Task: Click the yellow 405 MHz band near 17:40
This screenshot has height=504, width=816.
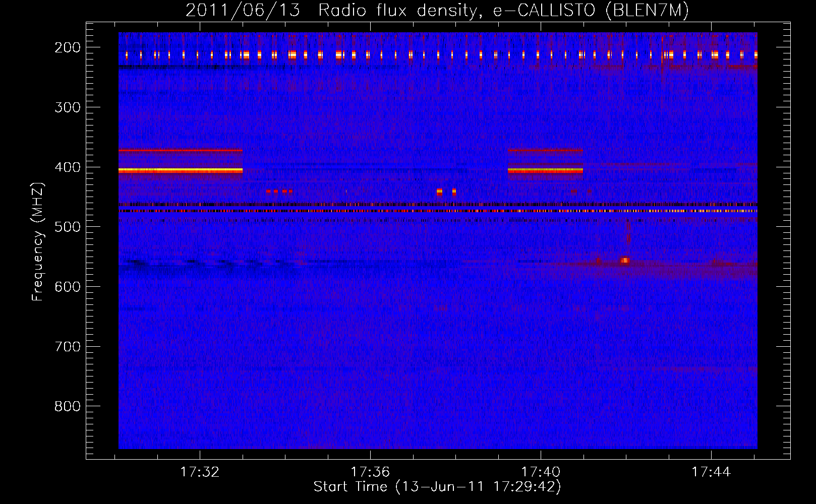Action: [545, 171]
